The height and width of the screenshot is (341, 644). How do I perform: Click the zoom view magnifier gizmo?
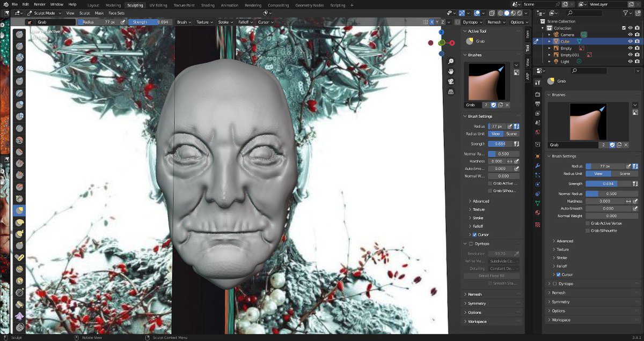451,62
